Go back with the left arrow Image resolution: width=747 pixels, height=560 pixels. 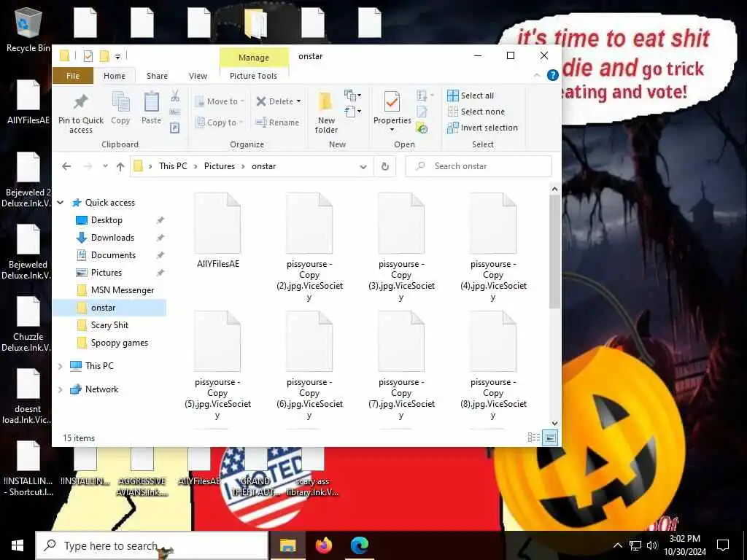point(66,166)
